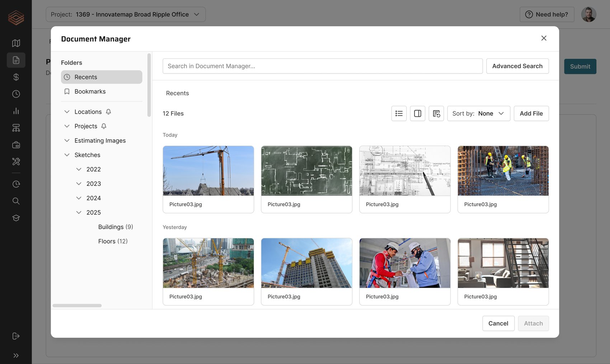Toggle the Estimating Images folder chevron

point(67,141)
